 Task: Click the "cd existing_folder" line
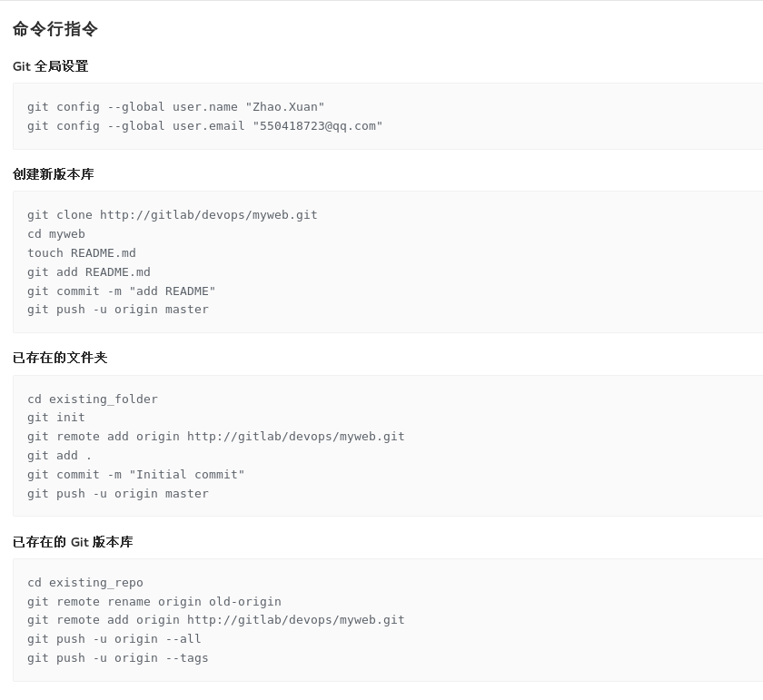(93, 399)
